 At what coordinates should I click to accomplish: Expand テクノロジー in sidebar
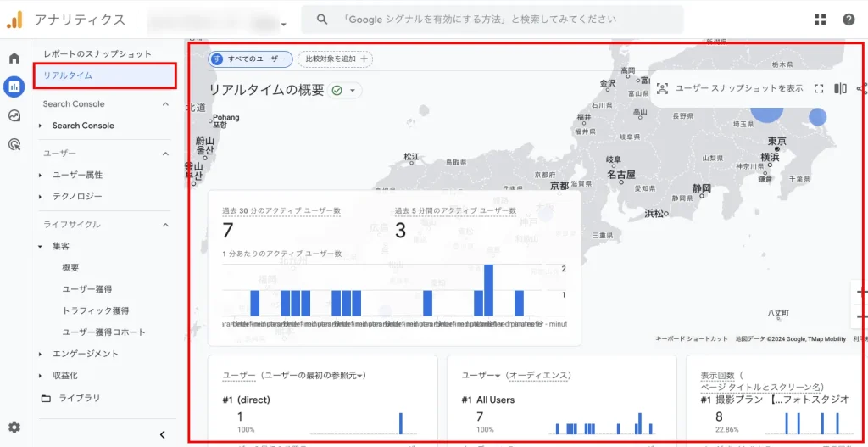(41, 197)
